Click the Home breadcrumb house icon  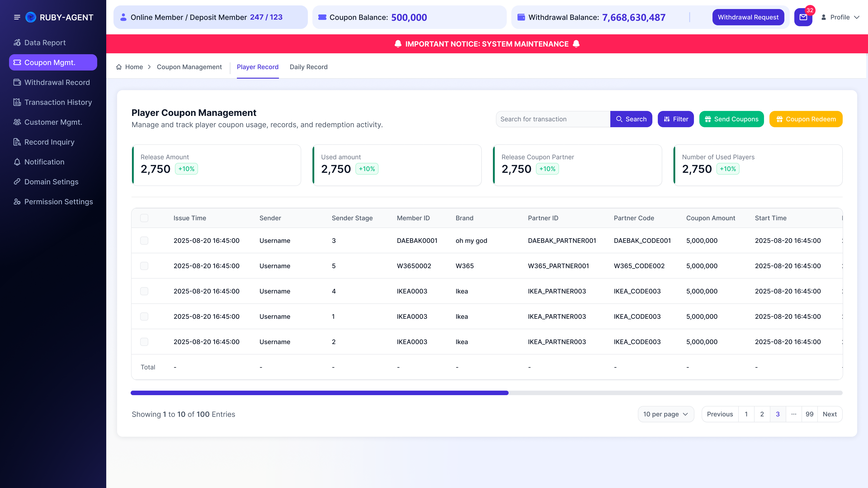pyautogui.click(x=119, y=67)
